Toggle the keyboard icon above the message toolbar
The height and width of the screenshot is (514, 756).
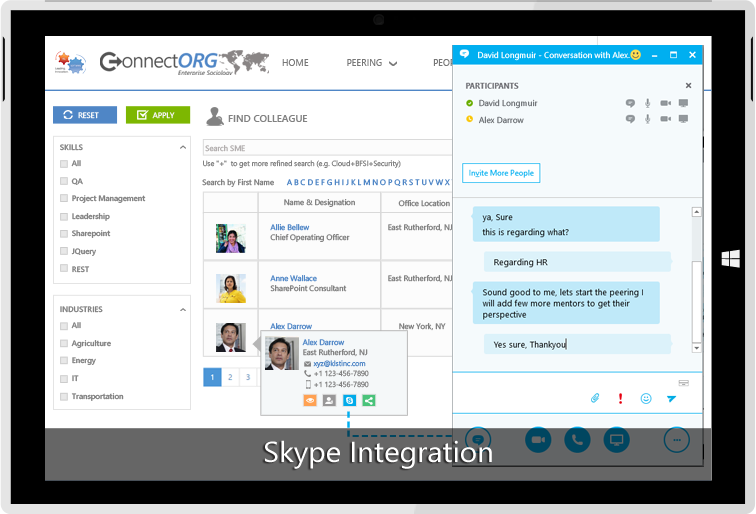pos(684,383)
